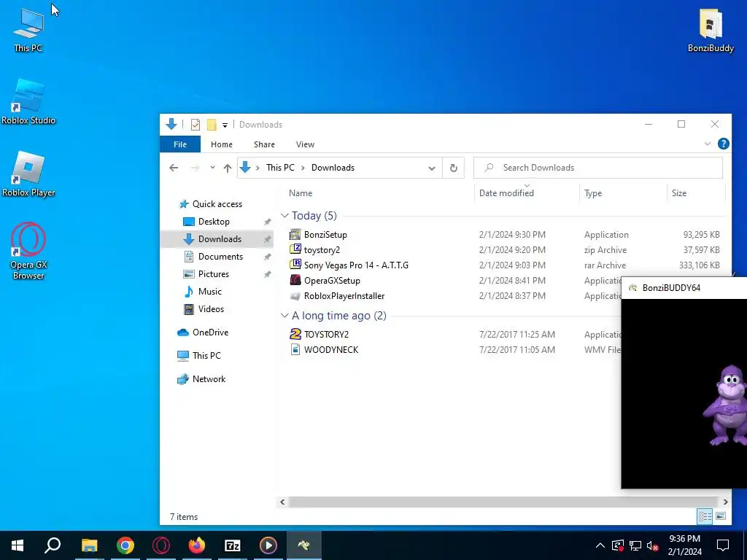Launch Roblox Player from the desktop
Image resolution: width=747 pixels, height=560 pixels.
pos(28,174)
